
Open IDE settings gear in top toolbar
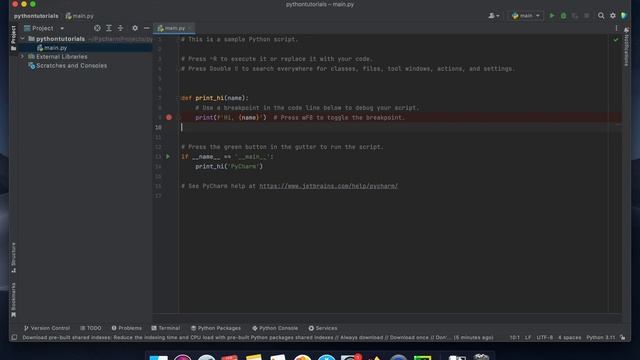613,16
